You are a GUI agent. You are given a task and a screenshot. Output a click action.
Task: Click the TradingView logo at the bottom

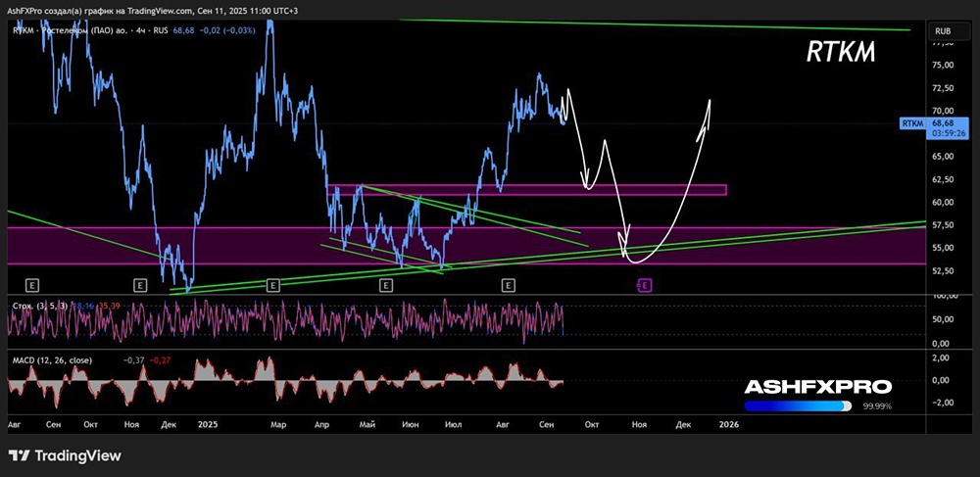click(65, 455)
